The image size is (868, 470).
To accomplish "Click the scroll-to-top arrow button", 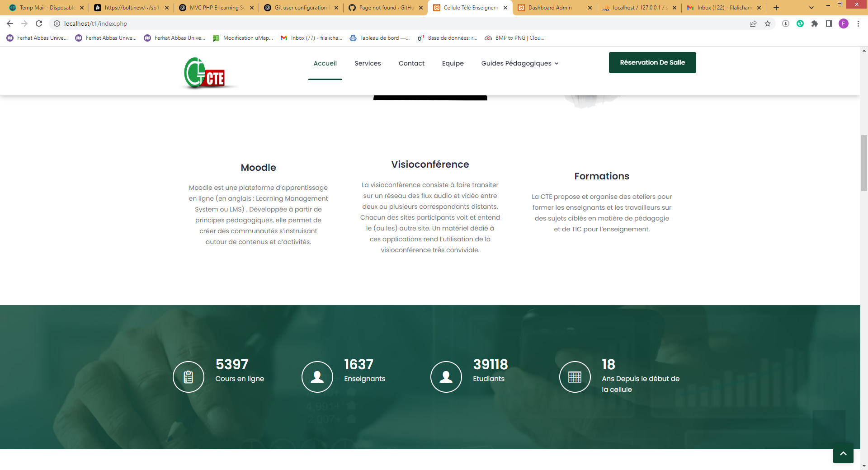I will tap(843, 453).
